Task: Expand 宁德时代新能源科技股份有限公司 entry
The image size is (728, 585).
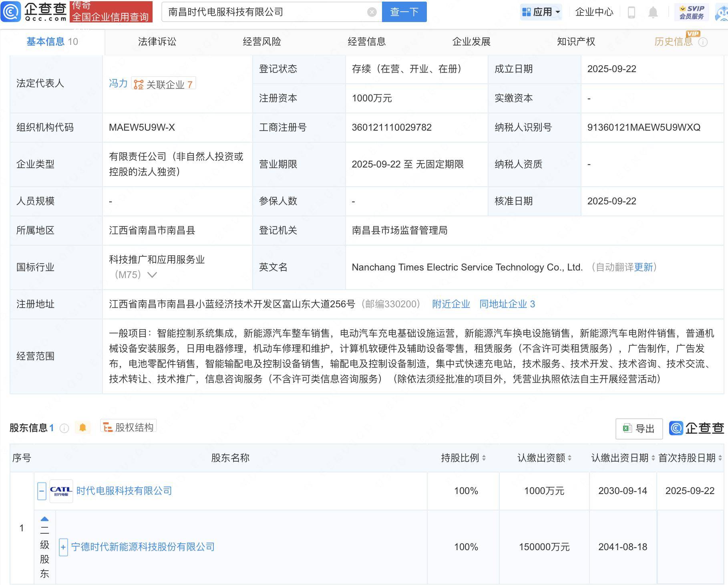Action: click(x=63, y=547)
